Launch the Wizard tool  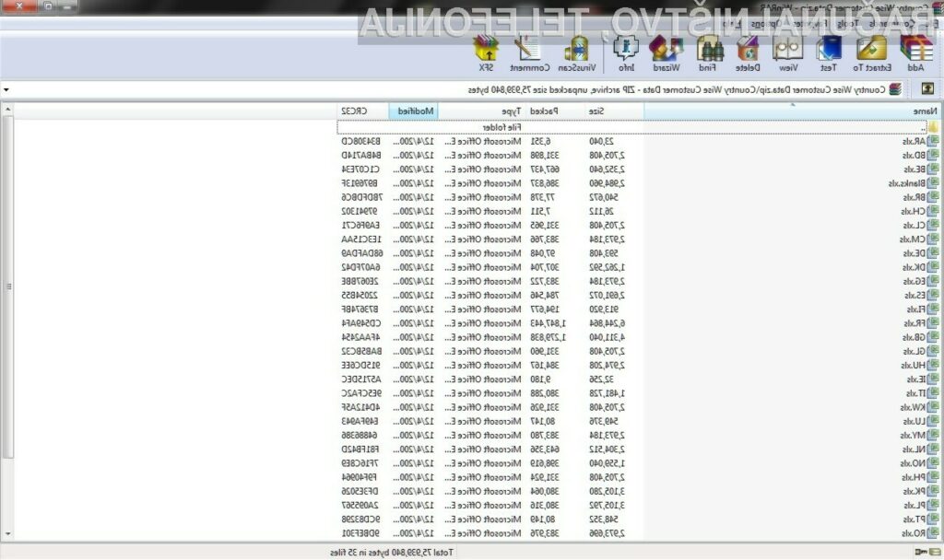click(666, 49)
